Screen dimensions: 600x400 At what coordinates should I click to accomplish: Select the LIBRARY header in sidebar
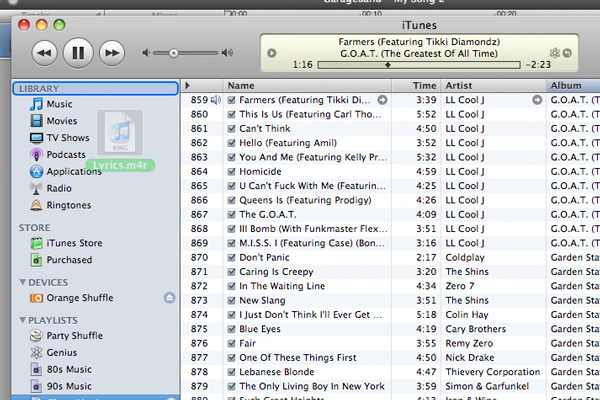pyautogui.click(x=96, y=88)
